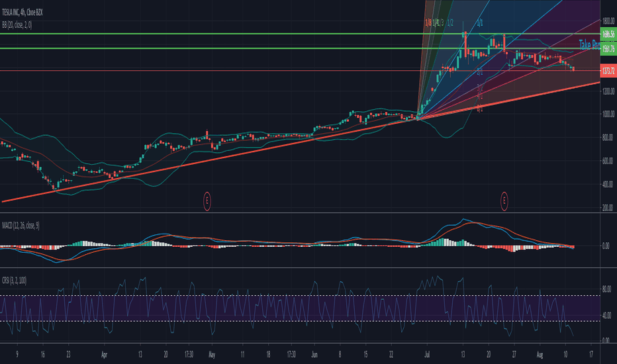
Task: Open the CRSI (3, 2, 100) indicator label
Action: coord(14,281)
